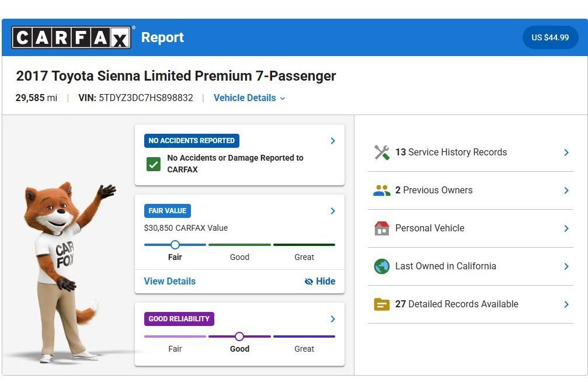Click the 2017 Toyota Sienna title
This screenshot has width=588, height=392.
pos(176,76)
